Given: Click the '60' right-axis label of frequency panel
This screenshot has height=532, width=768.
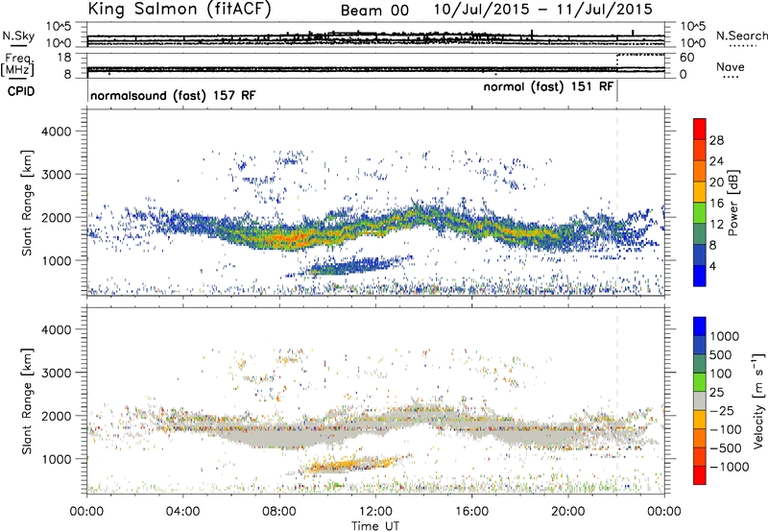Looking at the screenshot, I should click(687, 58).
